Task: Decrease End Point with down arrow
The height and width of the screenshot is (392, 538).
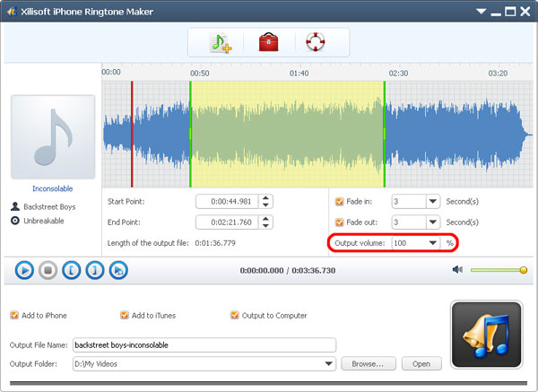Action: point(265,226)
